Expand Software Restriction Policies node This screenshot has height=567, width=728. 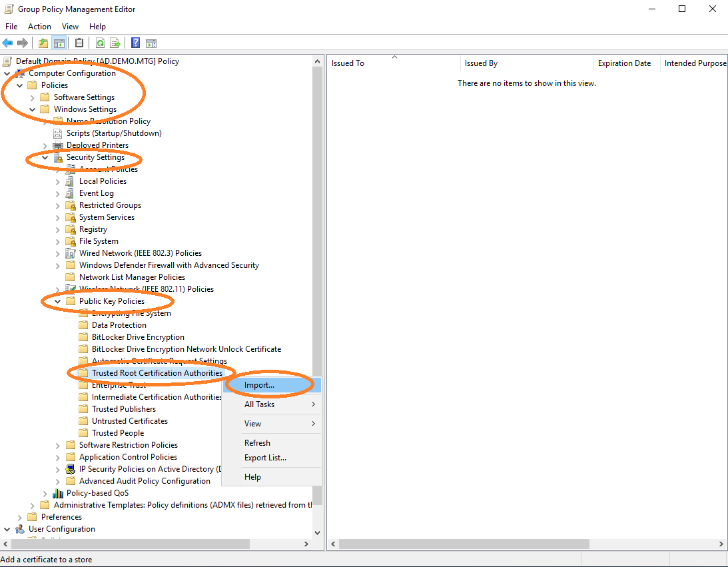pos(58,445)
